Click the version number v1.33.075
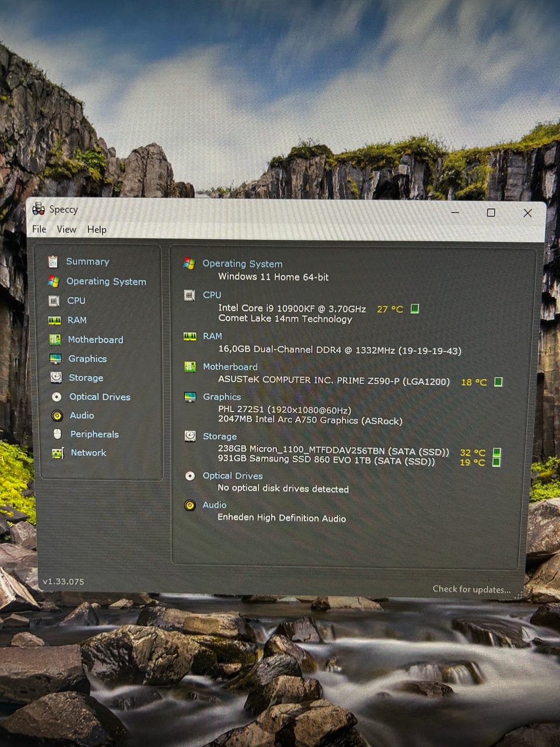 click(64, 582)
